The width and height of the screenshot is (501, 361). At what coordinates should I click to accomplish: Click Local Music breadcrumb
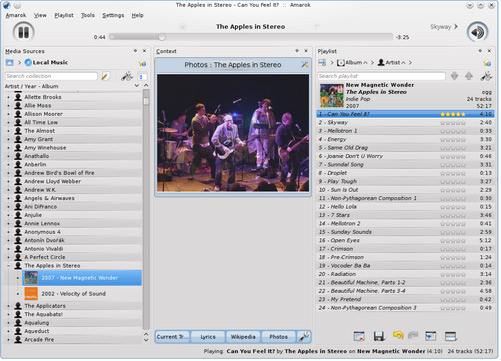pyautogui.click(x=46, y=62)
